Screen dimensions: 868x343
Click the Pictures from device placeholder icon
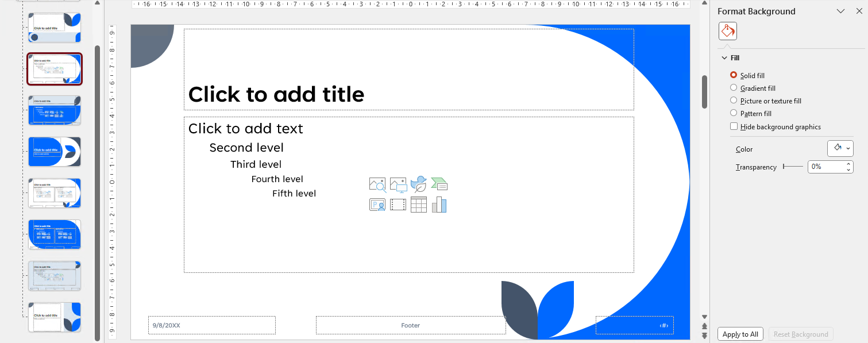coord(398,184)
